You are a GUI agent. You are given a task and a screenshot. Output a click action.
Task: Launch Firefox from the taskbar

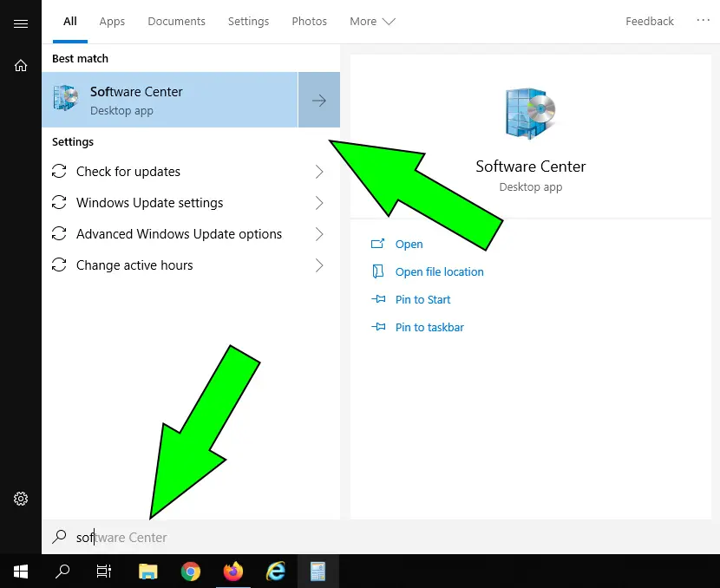[x=233, y=572]
